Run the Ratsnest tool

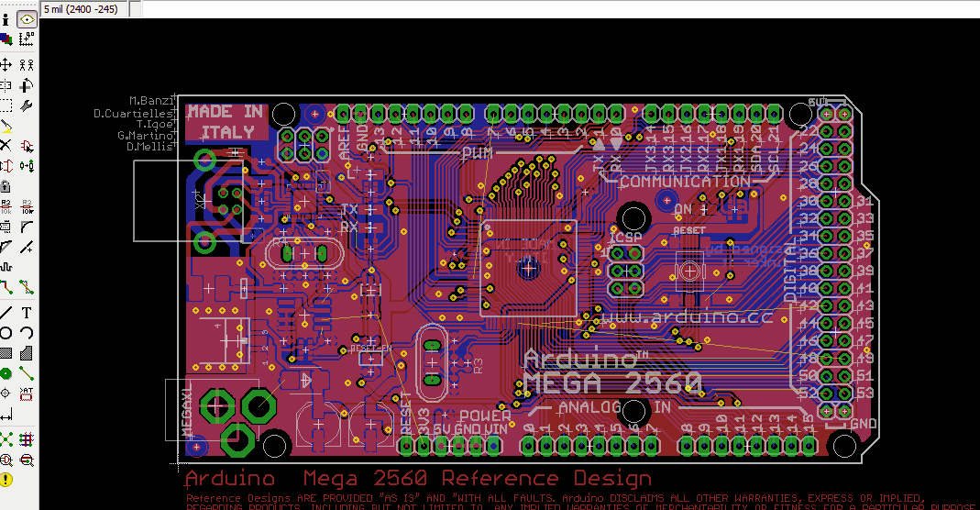click(6, 439)
